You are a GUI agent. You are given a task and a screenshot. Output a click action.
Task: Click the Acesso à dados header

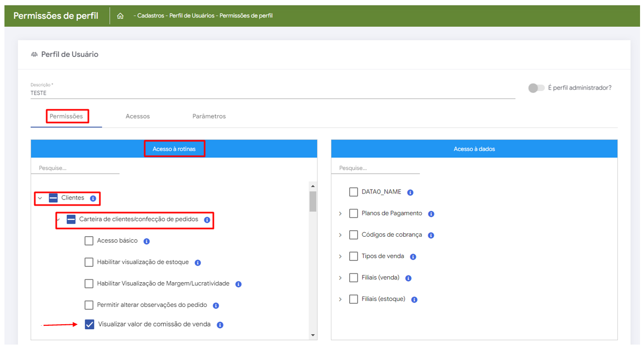tap(474, 149)
